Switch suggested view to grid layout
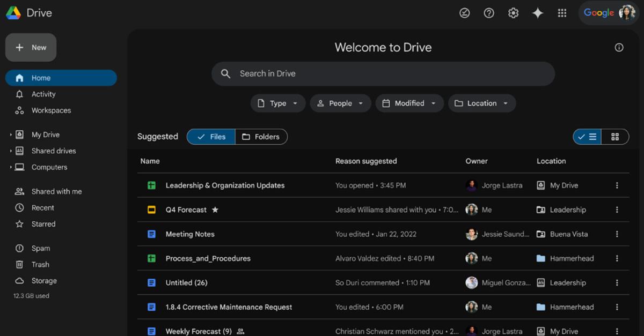The image size is (644, 336). pyautogui.click(x=615, y=137)
